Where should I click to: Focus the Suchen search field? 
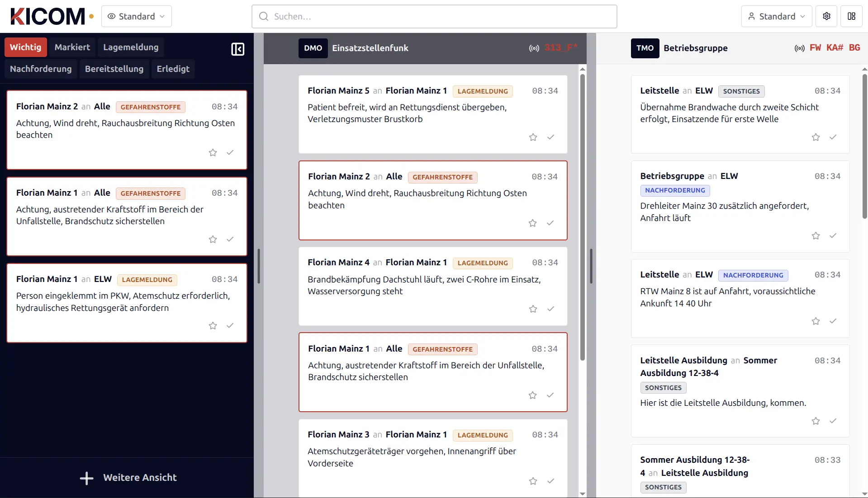pyautogui.click(x=434, y=16)
